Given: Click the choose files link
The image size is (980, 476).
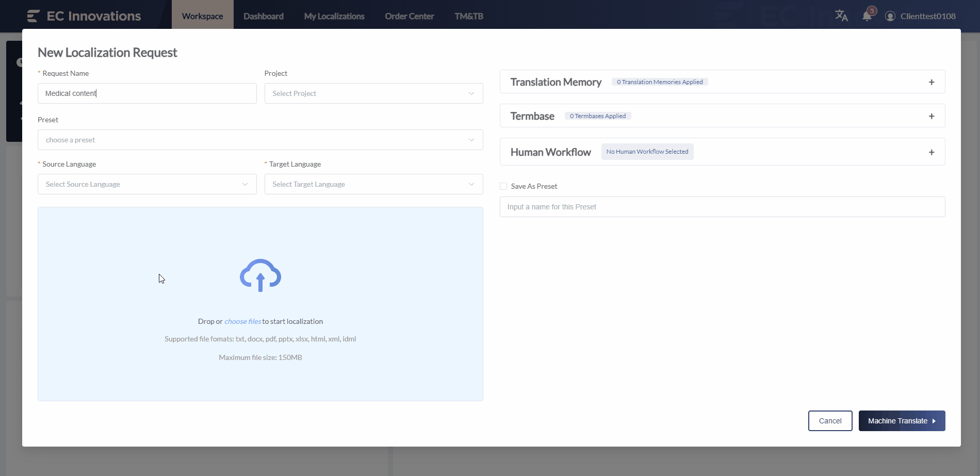Looking at the screenshot, I should [242, 321].
